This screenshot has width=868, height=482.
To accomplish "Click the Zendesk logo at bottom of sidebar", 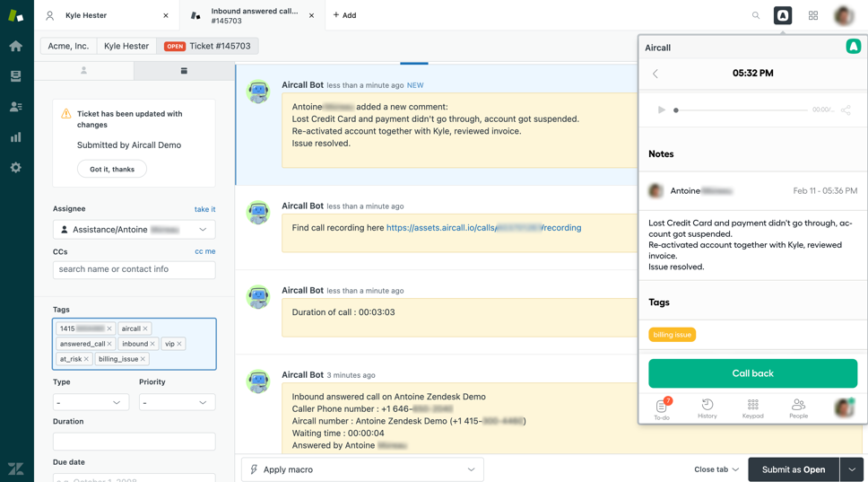I will (15, 469).
